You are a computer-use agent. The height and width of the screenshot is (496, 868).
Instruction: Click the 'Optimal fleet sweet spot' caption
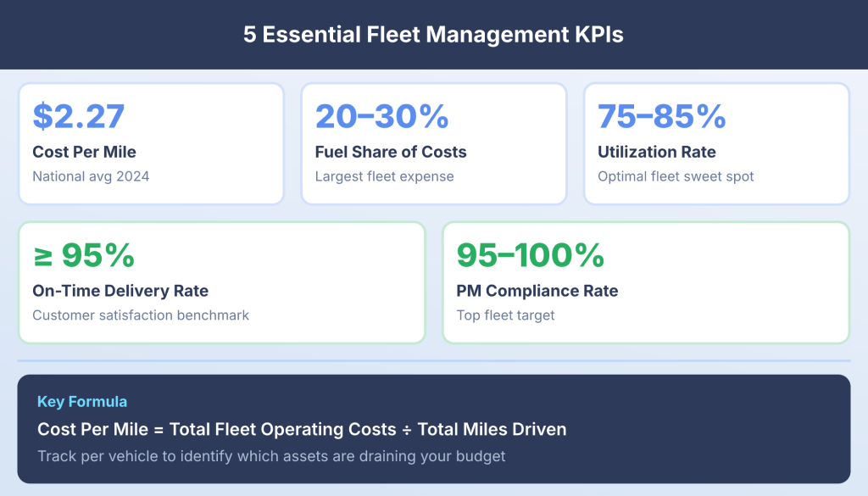[676, 176]
